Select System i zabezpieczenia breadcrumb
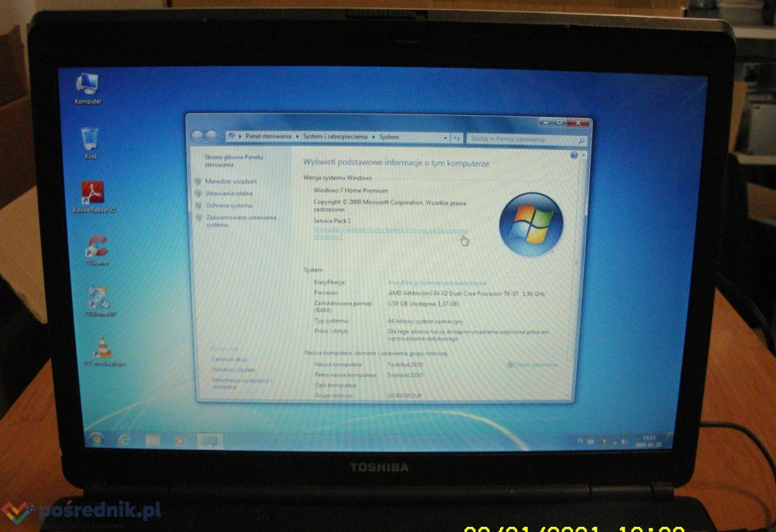 [x=335, y=137]
